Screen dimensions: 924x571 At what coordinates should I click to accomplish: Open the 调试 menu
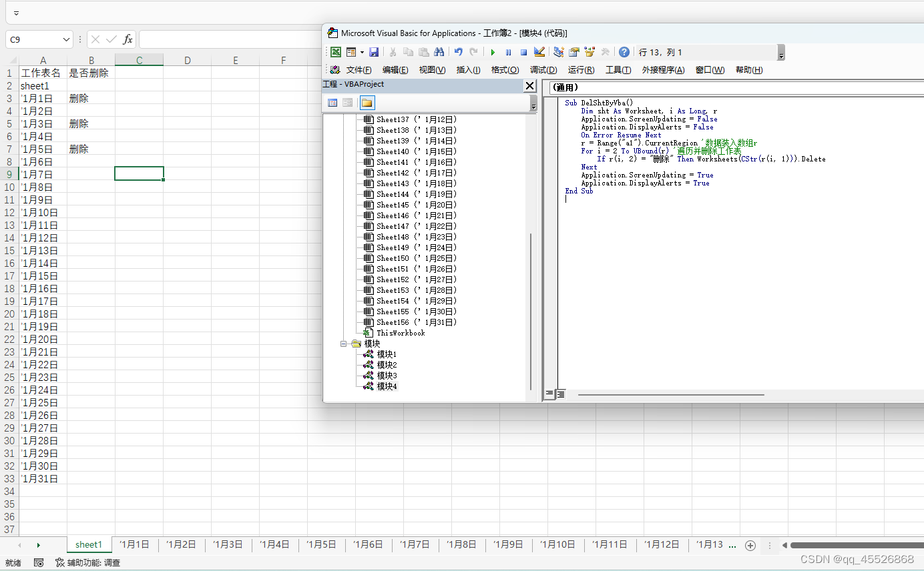click(x=543, y=69)
